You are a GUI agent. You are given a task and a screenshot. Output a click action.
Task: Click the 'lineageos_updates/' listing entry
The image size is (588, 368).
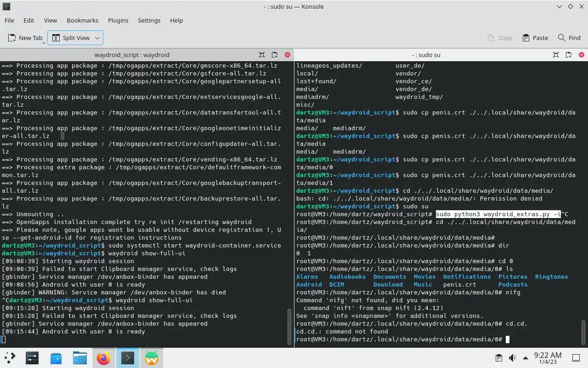329,65
